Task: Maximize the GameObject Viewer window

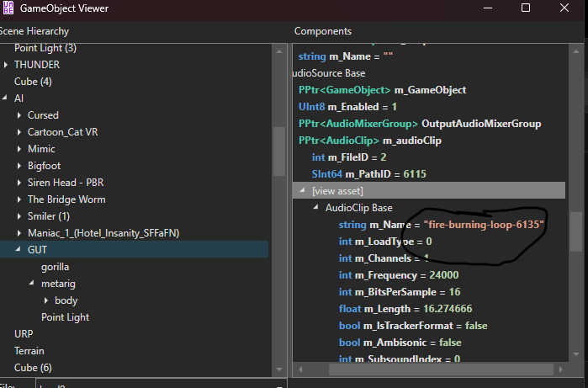Action: coord(526,8)
